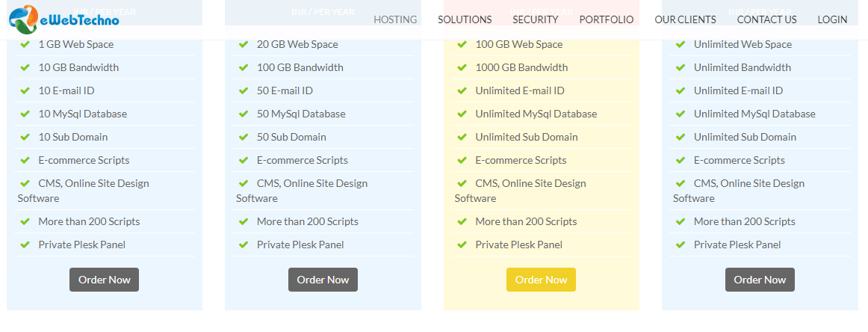
Task: Open the CONTACT US page
Action: point(766,20)
